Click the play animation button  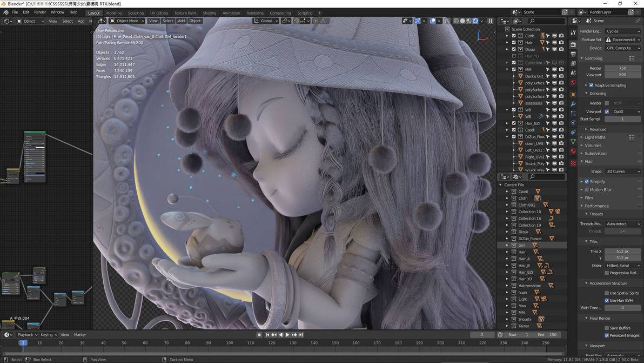[x=287, y=335]
